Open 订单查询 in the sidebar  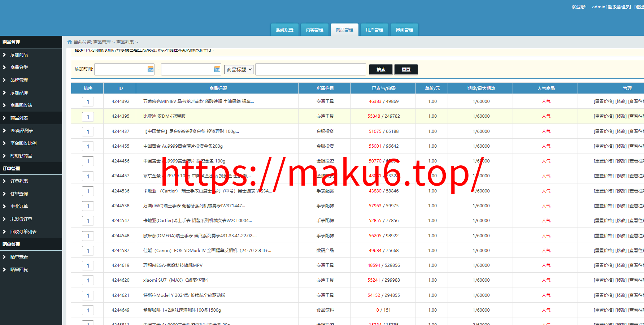point(19,194)
